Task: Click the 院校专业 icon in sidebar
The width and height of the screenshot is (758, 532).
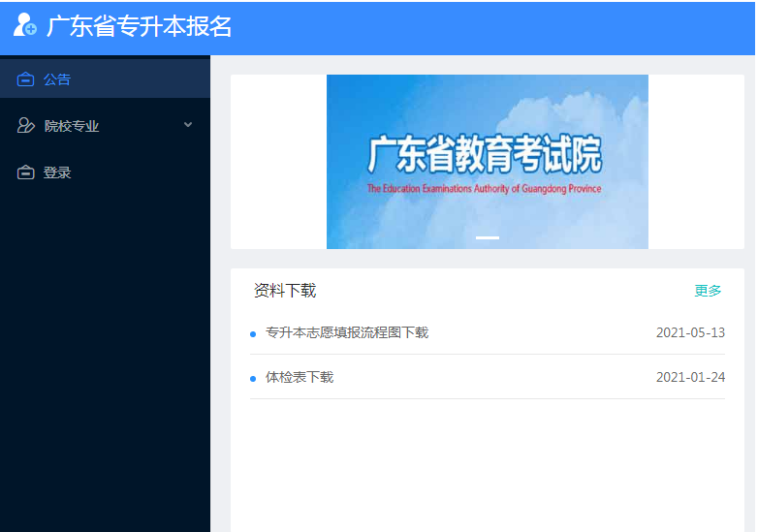Action: 26,126
